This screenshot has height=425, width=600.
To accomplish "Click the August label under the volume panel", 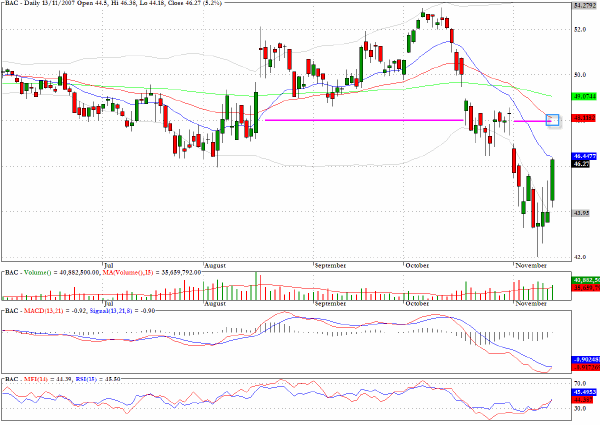I will pyautogui.click(x=215, y=303).
